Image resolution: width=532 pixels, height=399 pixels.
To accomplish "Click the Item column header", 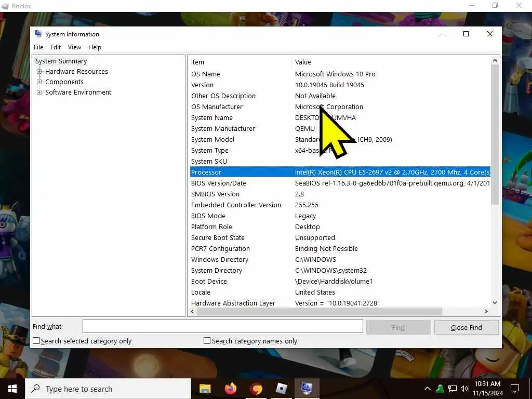I will pyautogui.click(x=240, y=62).
